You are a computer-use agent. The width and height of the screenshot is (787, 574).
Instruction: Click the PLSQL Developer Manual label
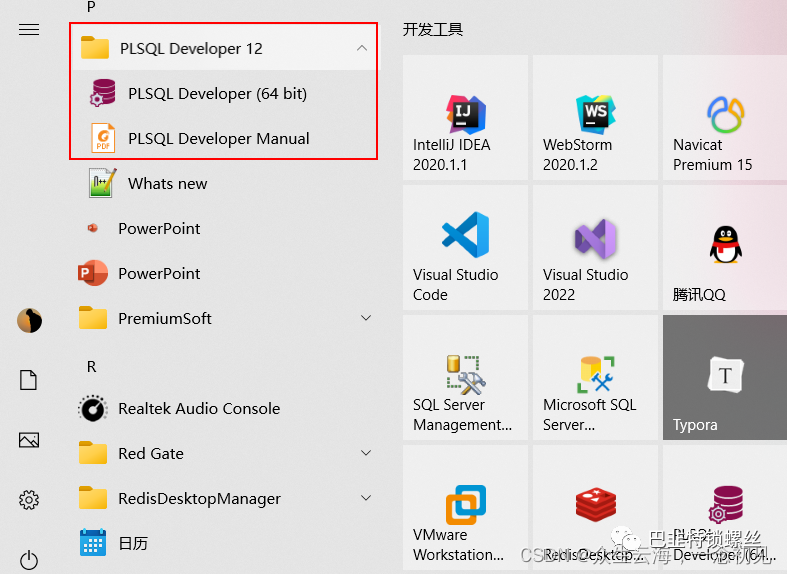point(219,138)
